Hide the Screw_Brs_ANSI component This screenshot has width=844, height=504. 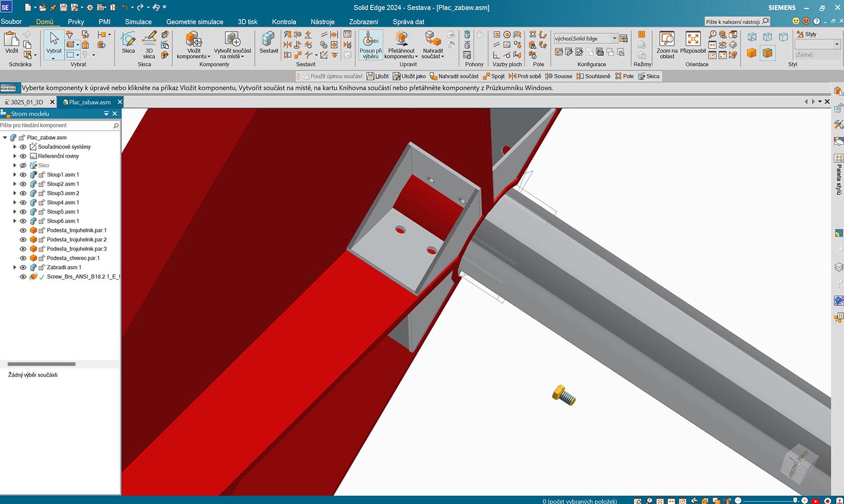click(23, 277)
